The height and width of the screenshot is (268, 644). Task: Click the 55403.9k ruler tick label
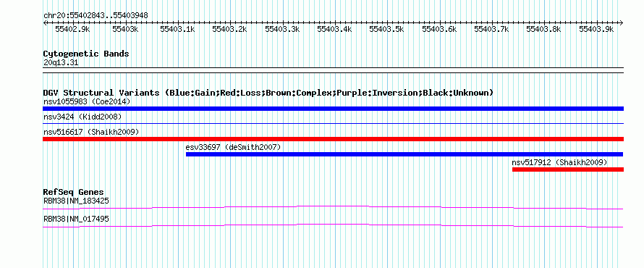(x=596, y=29)
